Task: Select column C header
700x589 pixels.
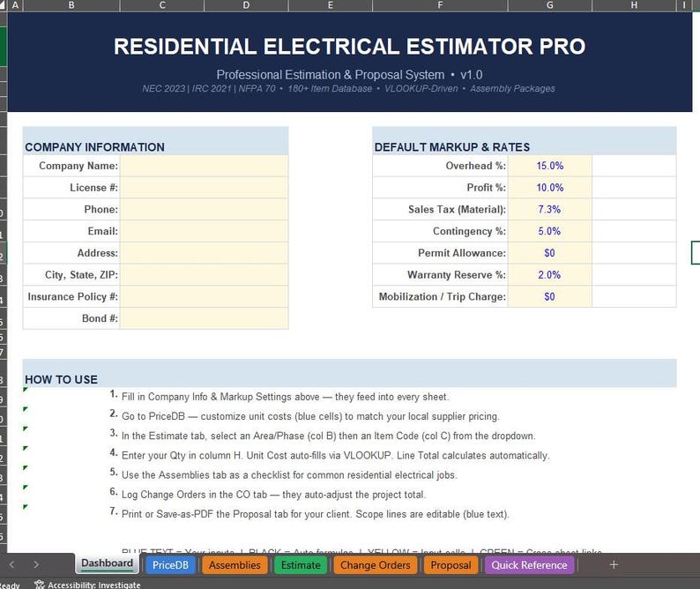Action: click(162, 5)
